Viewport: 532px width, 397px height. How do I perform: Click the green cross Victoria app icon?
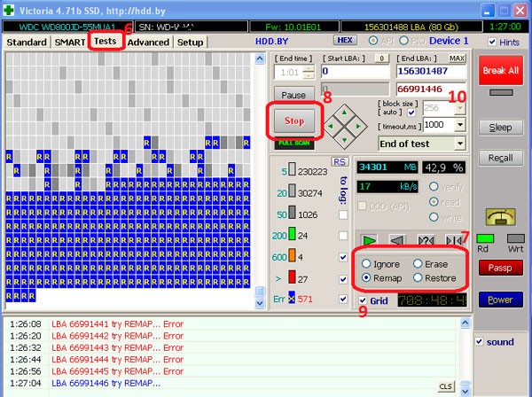pos(8,10)
